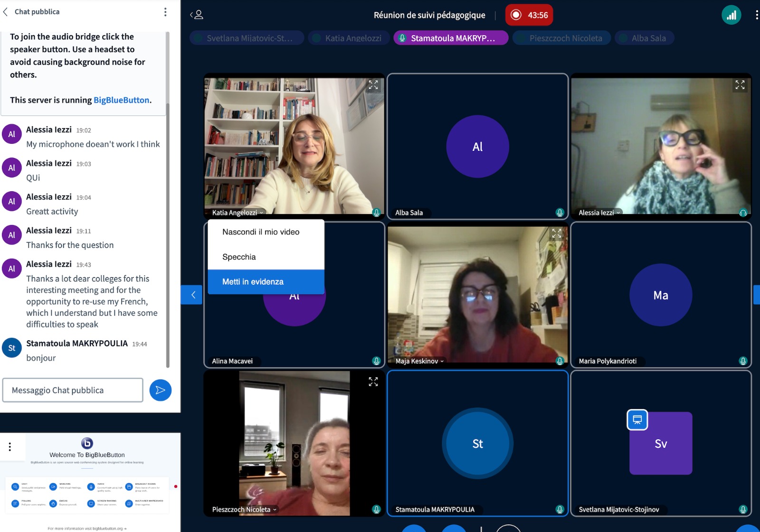The width and height of the screenshot is (760, 532).
Task: Click microphone icon on Maria Polykandrioti tile
Action: click(743, 361)
